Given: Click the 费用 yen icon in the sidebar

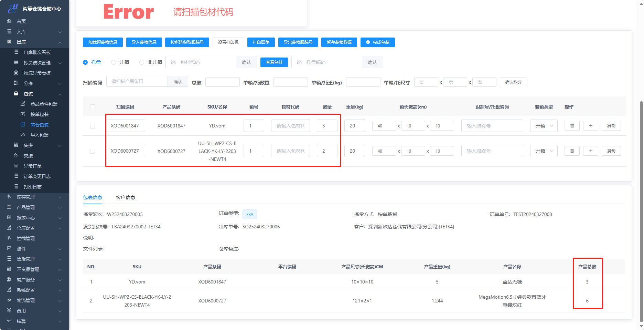Looking at the screenshot, I should coord(9,311).
